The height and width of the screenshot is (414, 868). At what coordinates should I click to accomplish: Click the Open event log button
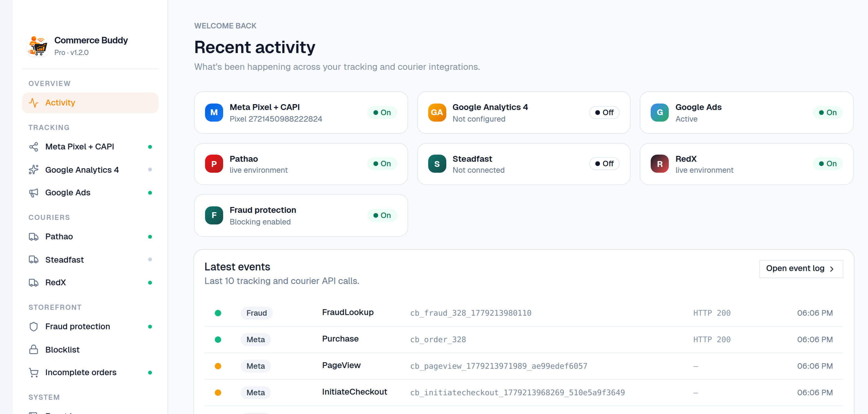801,269
